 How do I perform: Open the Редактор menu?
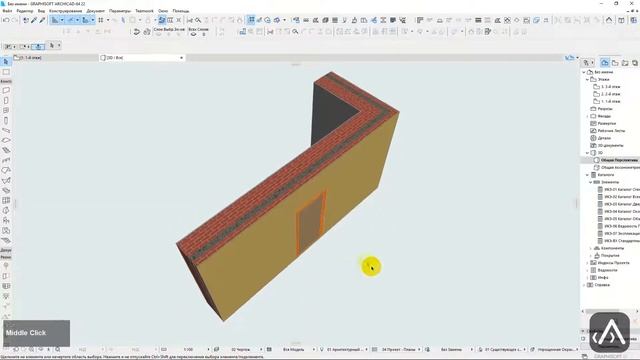tap(25, 11)
